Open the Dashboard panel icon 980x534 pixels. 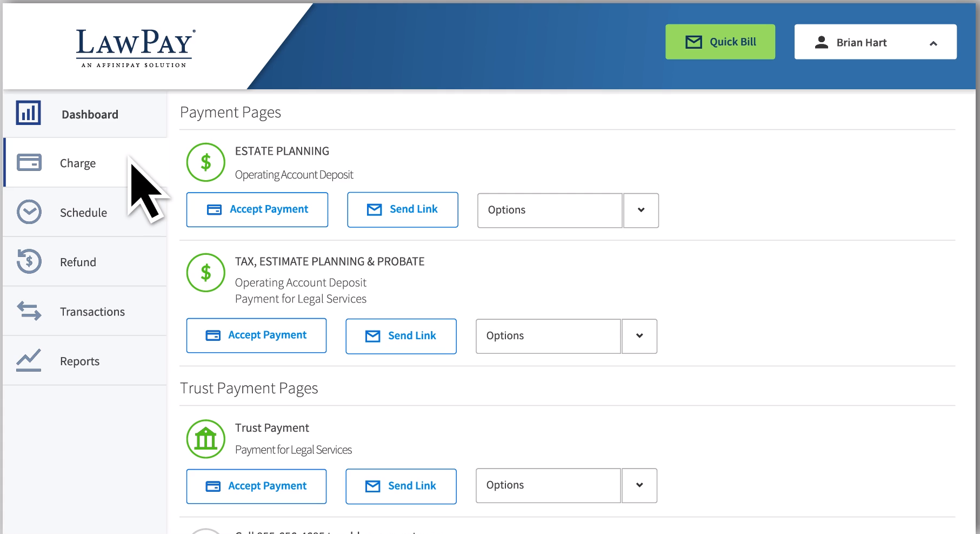click(28, 113)
